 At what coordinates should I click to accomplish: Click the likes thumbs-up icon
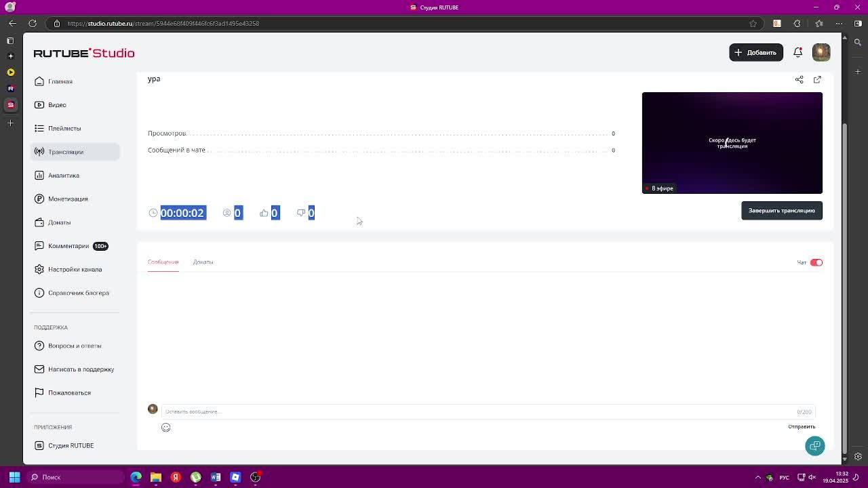click(264, 213)
